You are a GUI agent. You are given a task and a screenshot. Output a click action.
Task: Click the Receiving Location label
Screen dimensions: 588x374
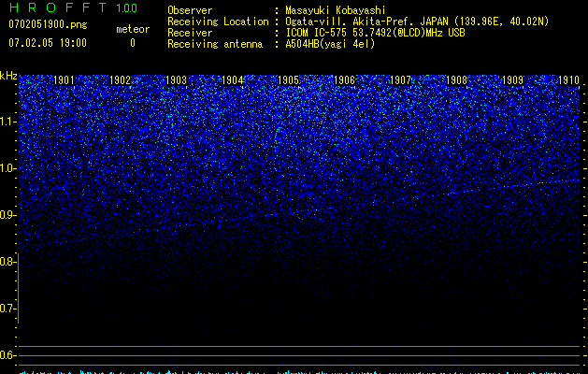pos(218,22)
